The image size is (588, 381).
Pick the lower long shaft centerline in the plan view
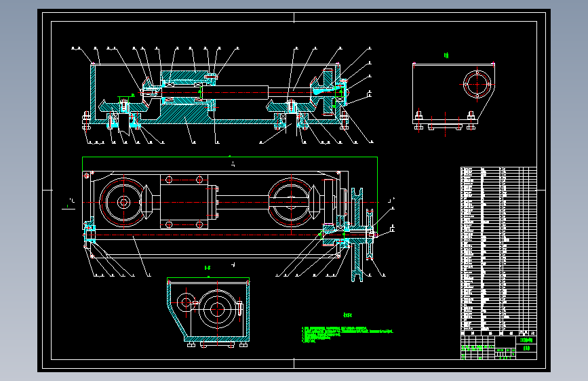click(x=230, y=235)
